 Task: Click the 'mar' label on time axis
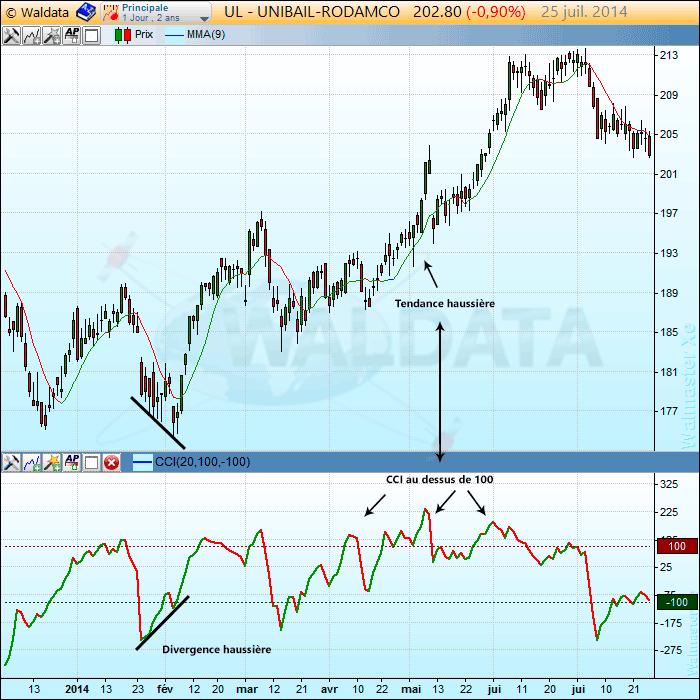(247, 689)
